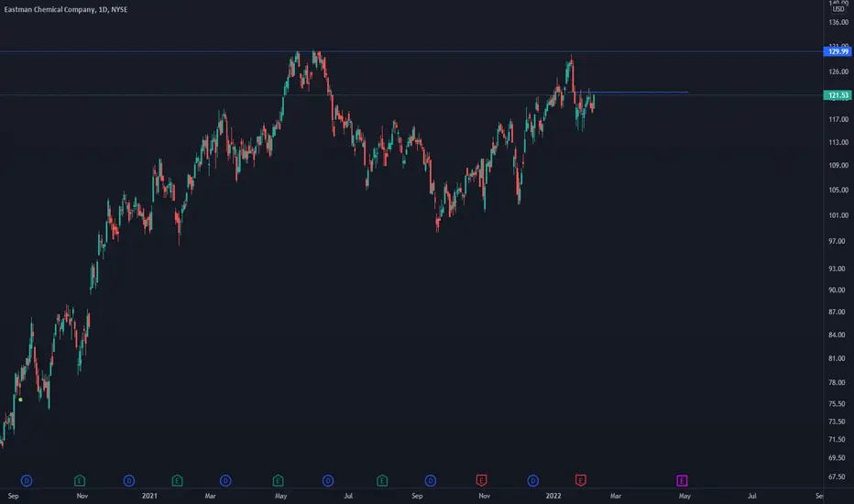Click the 2021 label on time axis
Viewport: 854px width, 504px height.
point(149,496)
